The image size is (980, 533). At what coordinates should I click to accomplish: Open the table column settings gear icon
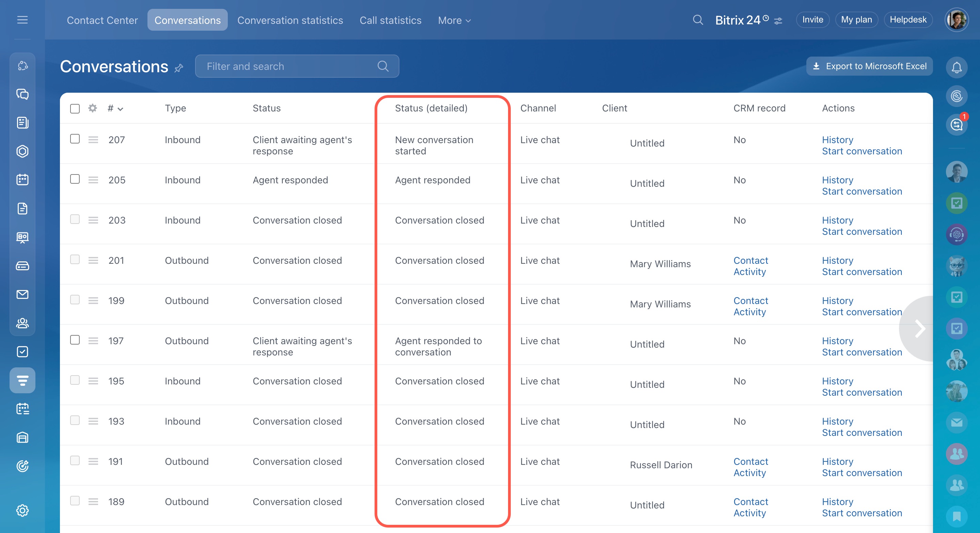(92, 108)
